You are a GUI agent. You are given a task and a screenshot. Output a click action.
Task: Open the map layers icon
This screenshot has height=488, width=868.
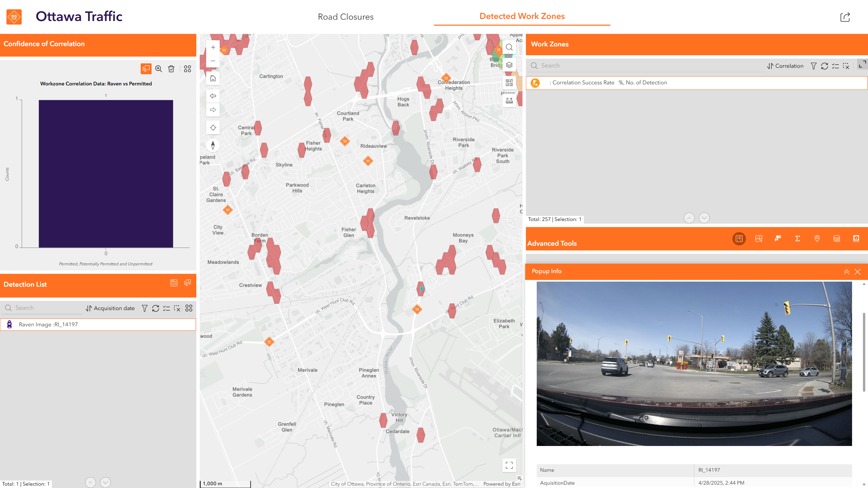[x=509, y=65]
